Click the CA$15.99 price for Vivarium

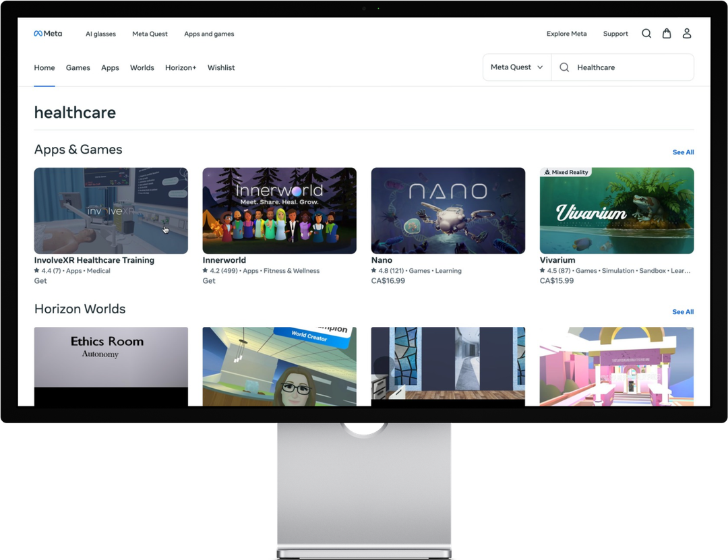coord(557,281)
